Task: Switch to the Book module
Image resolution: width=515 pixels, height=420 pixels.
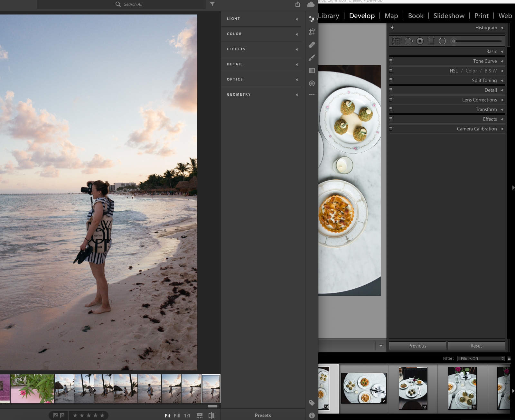Action: tap(416, 16)
